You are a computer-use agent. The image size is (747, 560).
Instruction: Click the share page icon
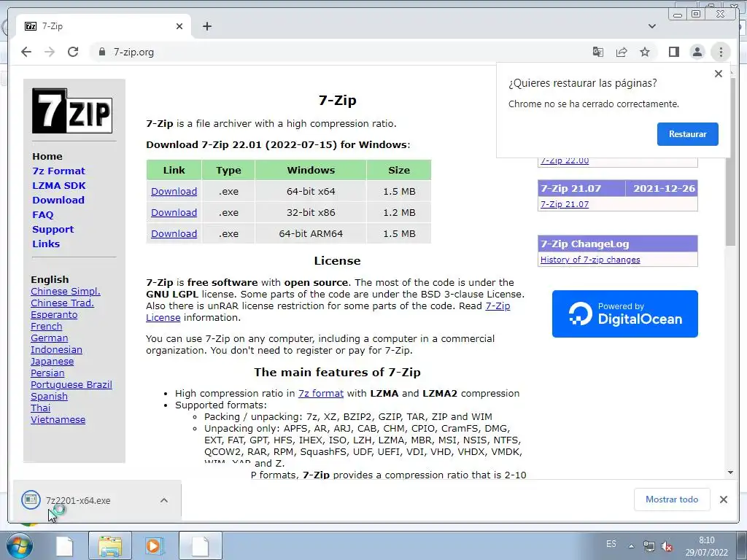coord(622,52)
